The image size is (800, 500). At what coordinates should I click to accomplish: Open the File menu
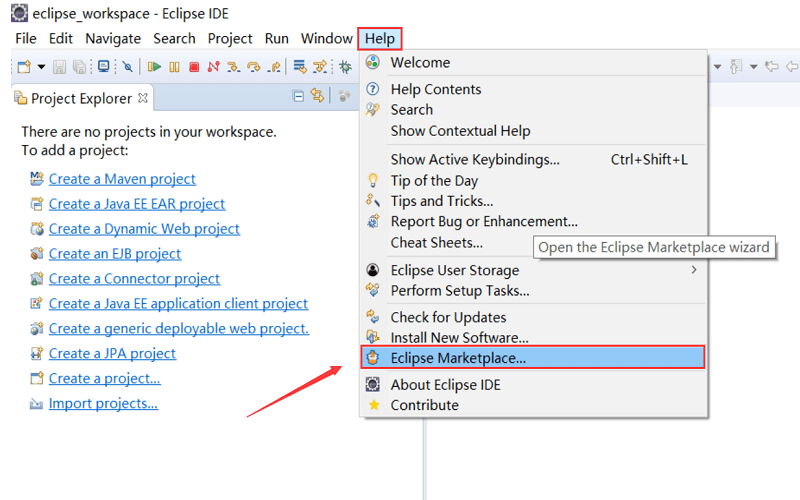[26, 38]
